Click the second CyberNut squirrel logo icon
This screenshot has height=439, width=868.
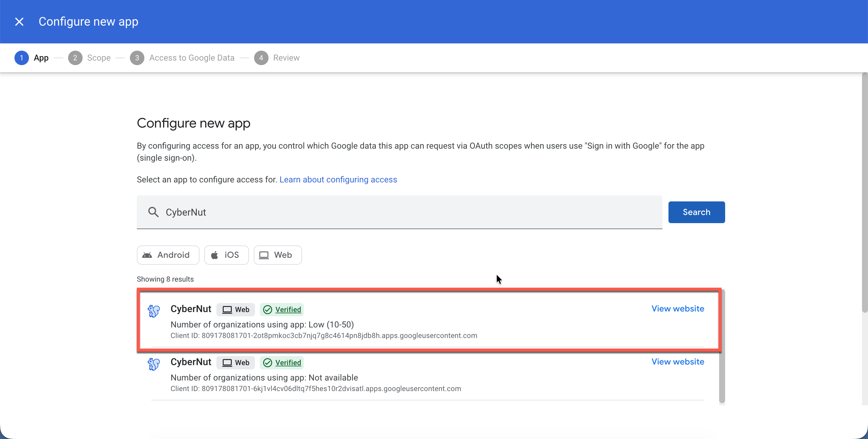click(x=154, y=364)
